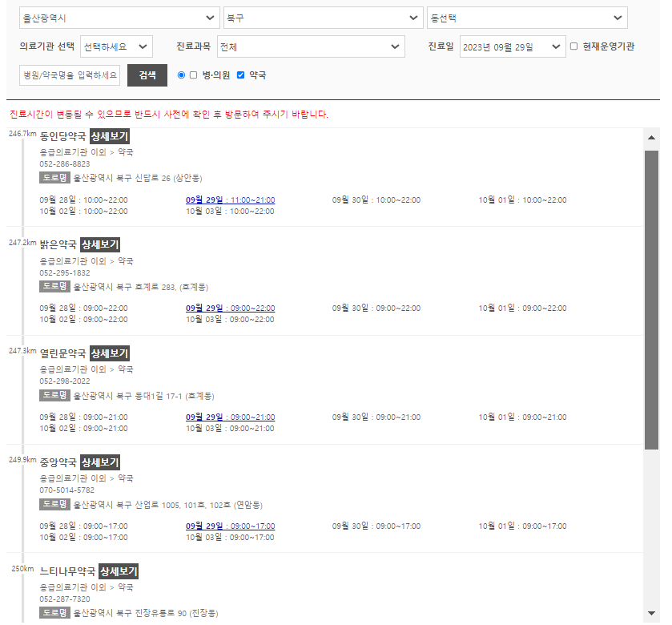Screen dimensions: 672x625
Task: Click the 246.7km distance label
Action: [22, 133]
